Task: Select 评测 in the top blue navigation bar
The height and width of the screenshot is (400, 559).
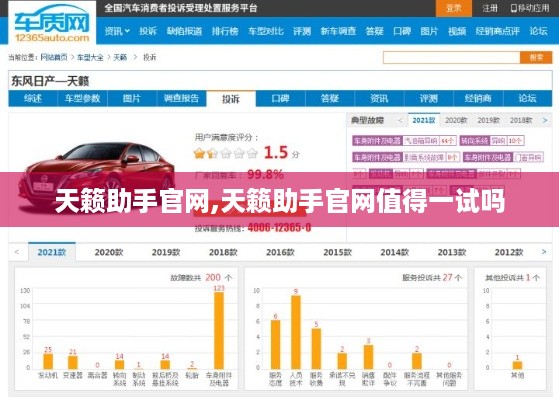Action: tap(302, 31)
